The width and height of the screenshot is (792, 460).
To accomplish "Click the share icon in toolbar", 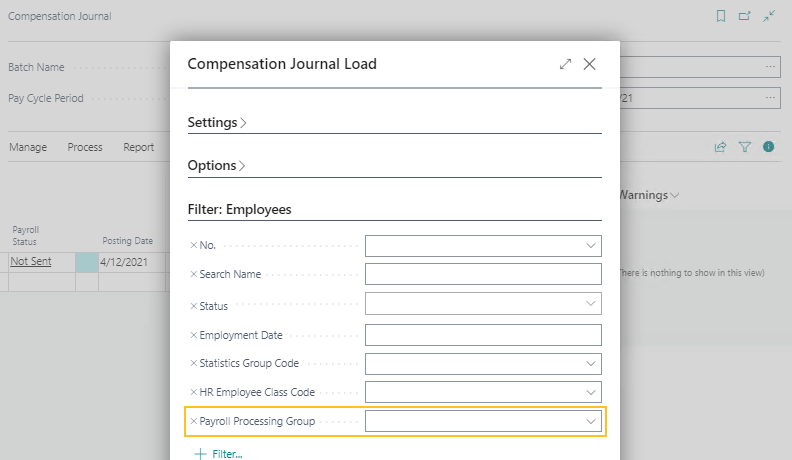I will tap(720, 147).
